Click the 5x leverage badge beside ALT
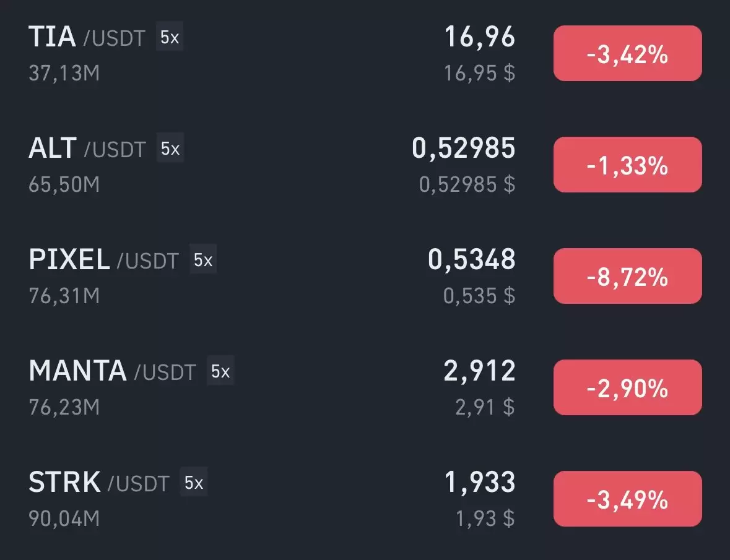The height and width of the screenshot is (560, 730). click(x=170, y=147)
